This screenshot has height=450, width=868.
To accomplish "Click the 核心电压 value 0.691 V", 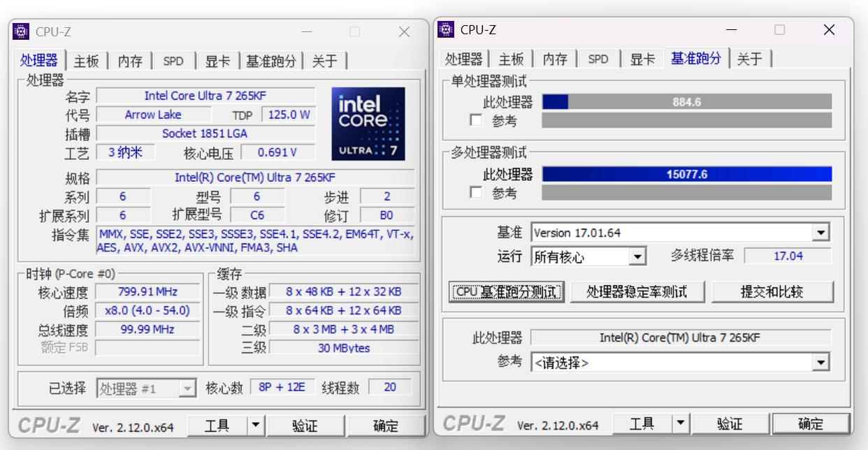I will pyautogui.click(x=277, y=152).
